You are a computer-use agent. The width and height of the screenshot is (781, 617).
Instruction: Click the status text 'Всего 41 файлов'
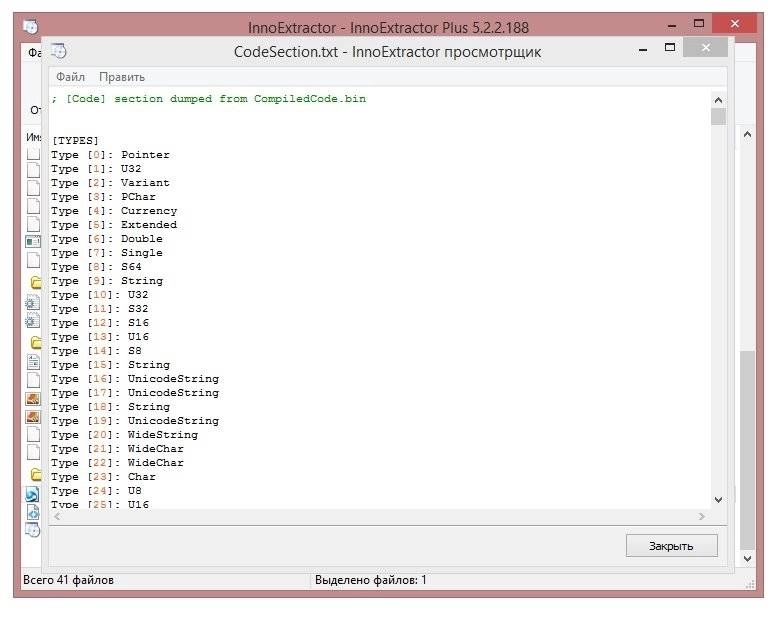(68, 580)
